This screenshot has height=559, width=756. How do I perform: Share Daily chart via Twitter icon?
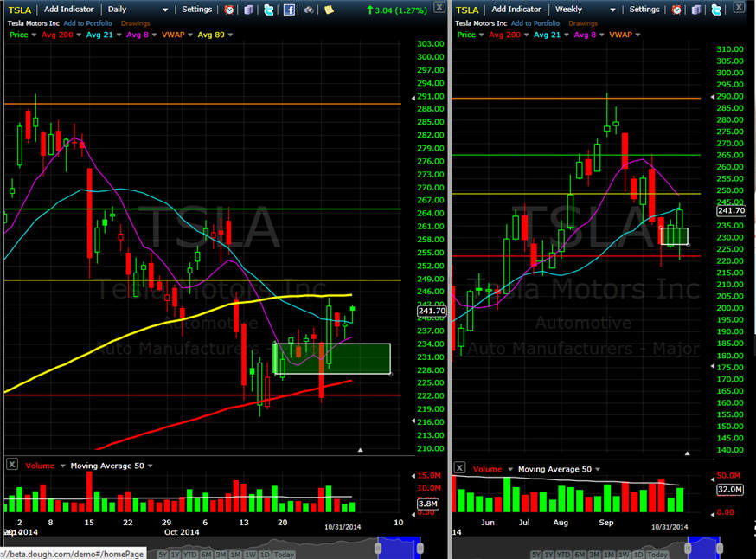pyautogui.click(x=268, y=10)
